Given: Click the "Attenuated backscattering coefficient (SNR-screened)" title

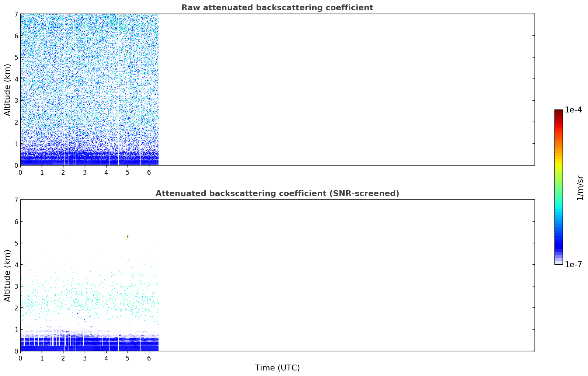Looking at the screenshot, I should (x=277, y=194).
